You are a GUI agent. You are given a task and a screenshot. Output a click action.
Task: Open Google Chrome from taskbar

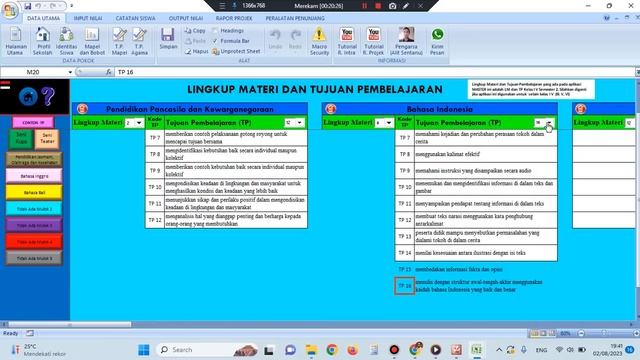332,350
